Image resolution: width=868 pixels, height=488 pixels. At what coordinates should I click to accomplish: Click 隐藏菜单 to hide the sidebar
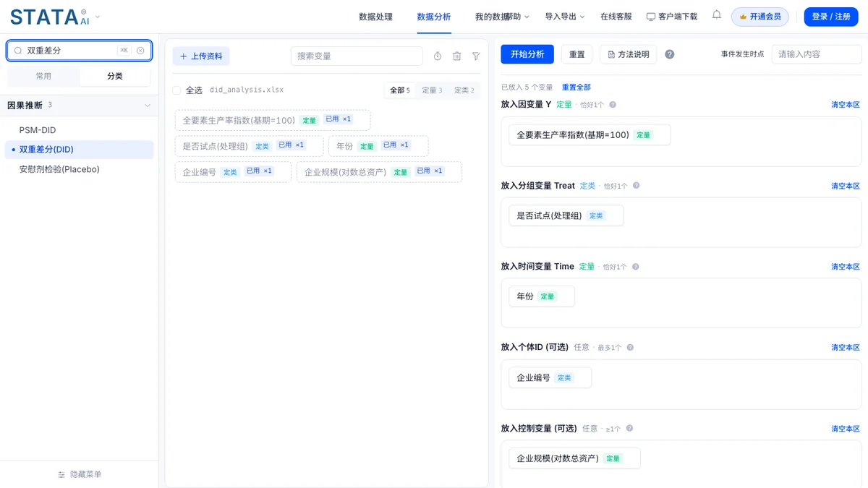pyautogui.click(x=80, y=474)
